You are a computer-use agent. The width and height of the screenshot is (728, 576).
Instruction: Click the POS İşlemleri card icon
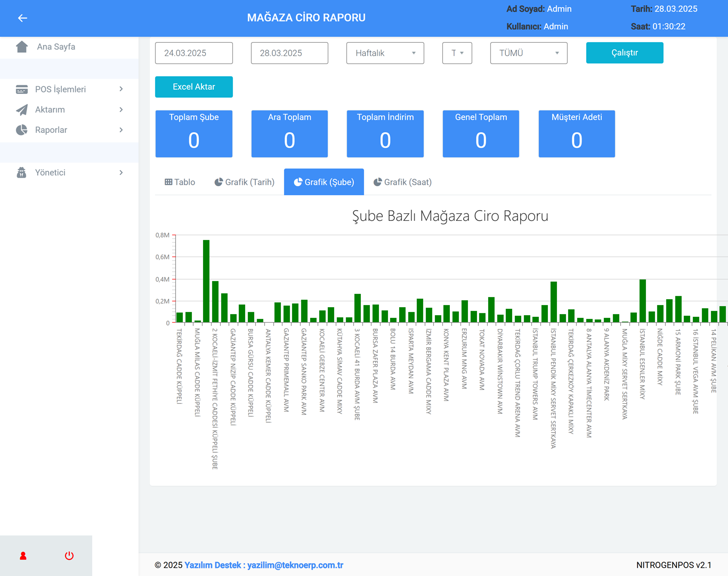pyautogui.click(x=22, y=90)
